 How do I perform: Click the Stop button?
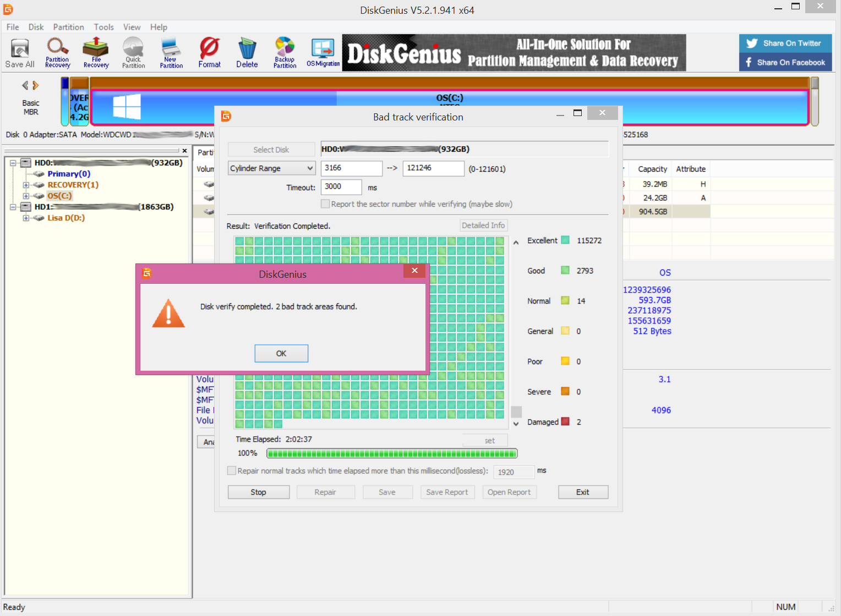pyautogui.click(x=259, y=492)
